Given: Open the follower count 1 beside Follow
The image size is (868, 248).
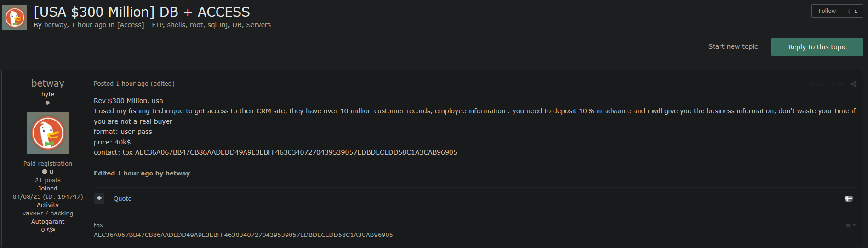Looking at the screenshot, I should (x=855, y=11).
